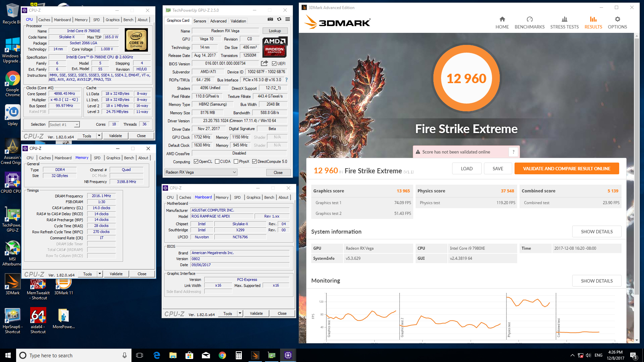Click Bus Interface question mark
Image resolution: width=644 pixels, height=362 pixels.
(x=286, y=80)
